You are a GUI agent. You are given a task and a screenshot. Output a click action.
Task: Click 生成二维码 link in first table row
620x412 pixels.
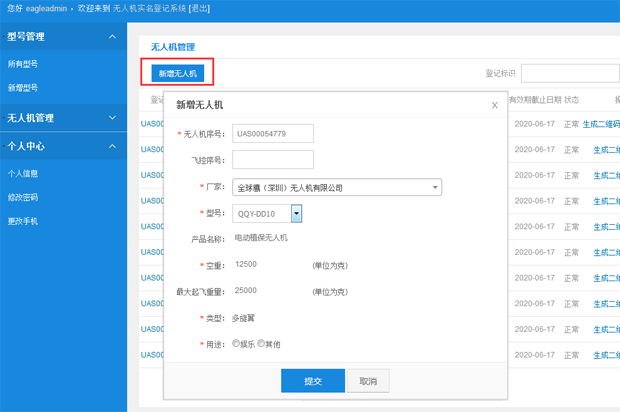[x=601, y=124]
